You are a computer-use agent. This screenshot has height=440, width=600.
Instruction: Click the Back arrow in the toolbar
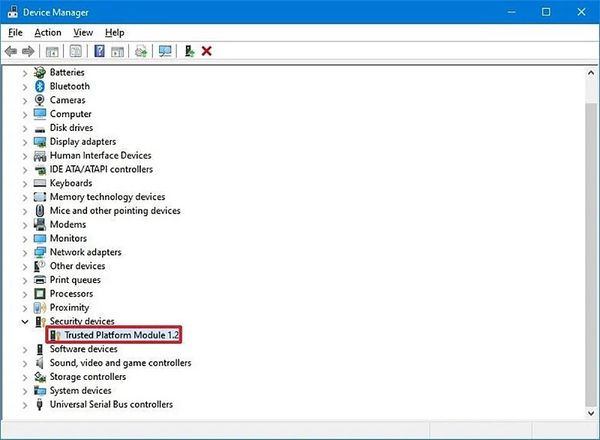coord(11,51)
